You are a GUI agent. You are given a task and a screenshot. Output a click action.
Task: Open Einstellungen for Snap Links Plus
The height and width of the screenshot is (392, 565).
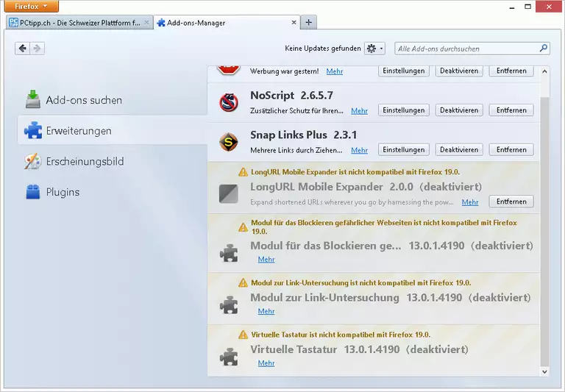point(404,149)
